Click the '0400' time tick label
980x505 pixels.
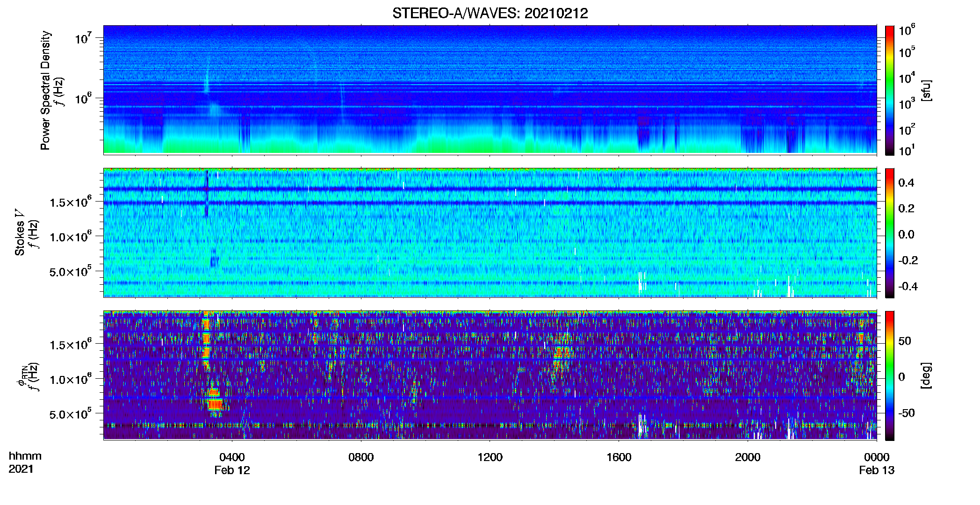(232, 457)
